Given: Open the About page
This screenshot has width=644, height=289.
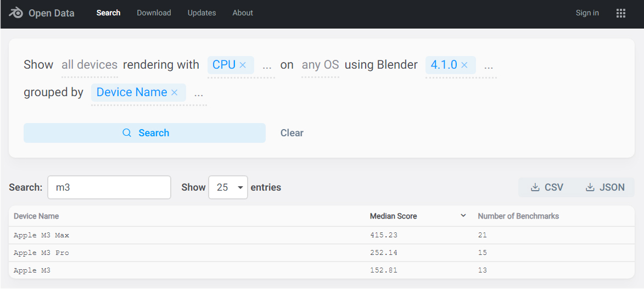Looking at the screenshot, I should [243, 13].
